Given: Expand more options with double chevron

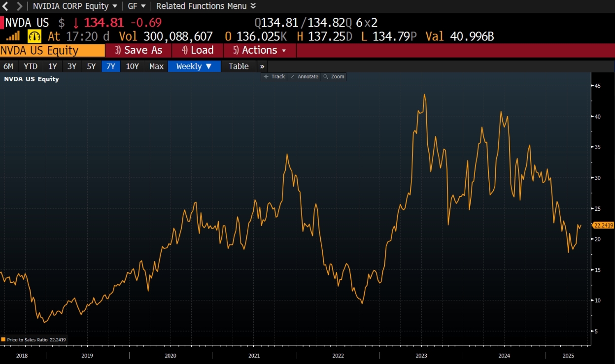Looking at the screenshot, I should click(262, 66).
